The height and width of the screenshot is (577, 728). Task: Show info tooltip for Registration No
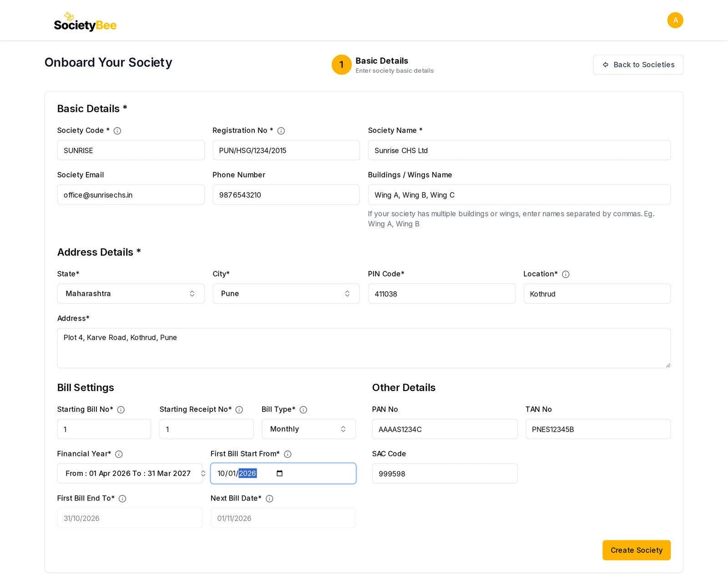pyautogui.click(x=281, y=131)
